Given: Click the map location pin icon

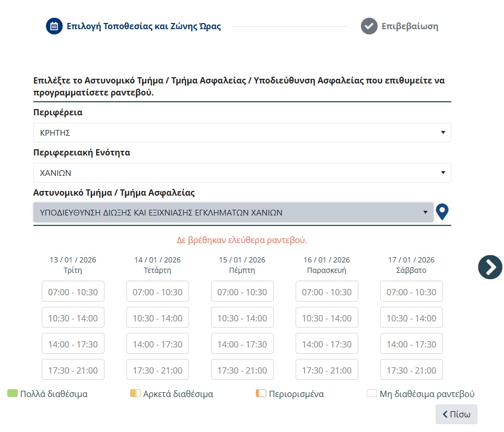Looking at the screenshot, I should tap(442, 212).
